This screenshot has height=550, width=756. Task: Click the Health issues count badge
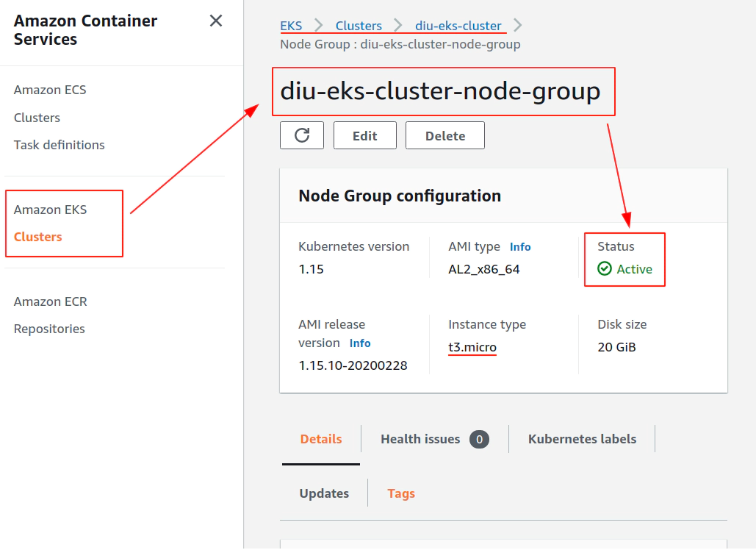[x=479, y=439]
